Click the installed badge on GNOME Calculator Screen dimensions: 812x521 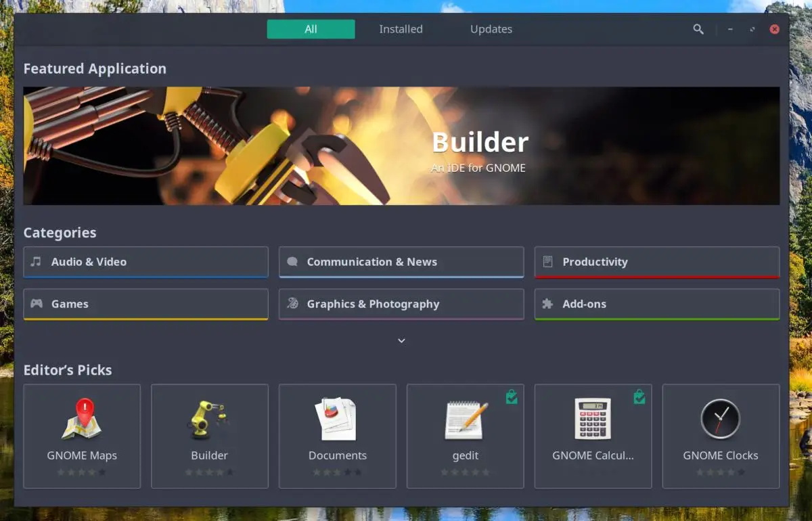639,397
